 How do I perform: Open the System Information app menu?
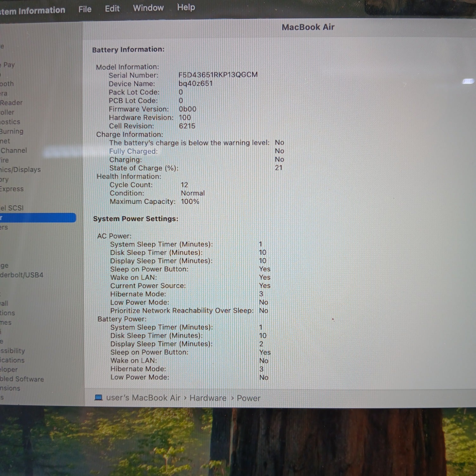click(x=32, y=11)
